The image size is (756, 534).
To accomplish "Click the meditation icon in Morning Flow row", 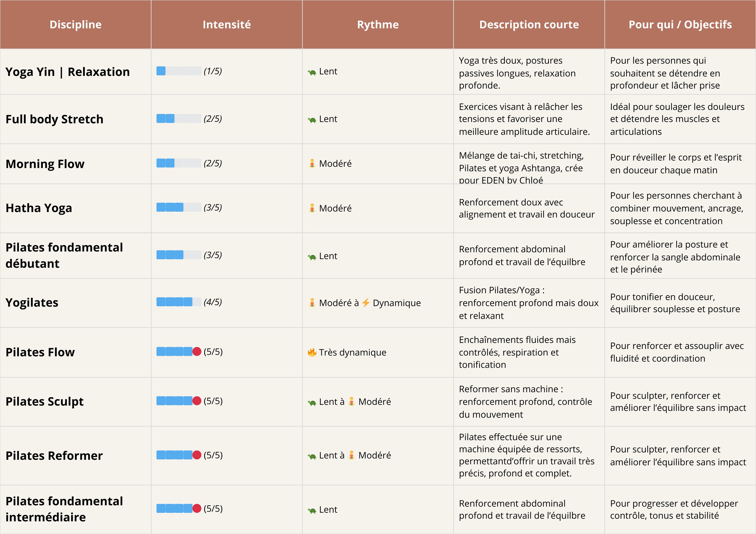I will pyautogui.click(x=312, y=163).
